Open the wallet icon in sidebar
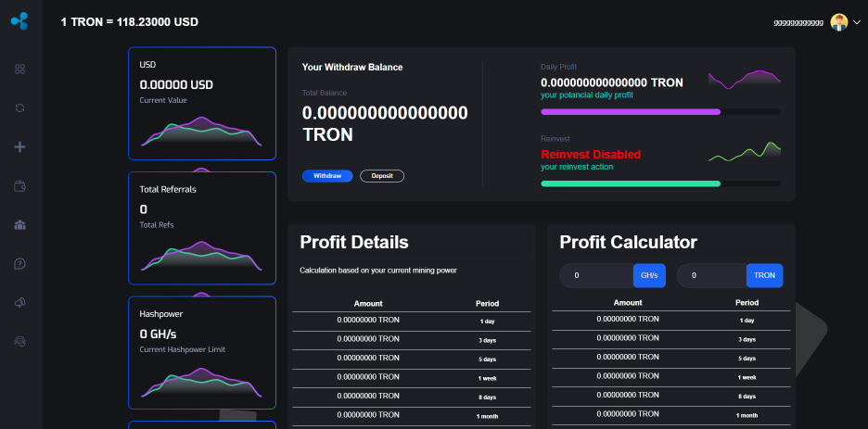Screen dimensions: 868x429 [19, 186]
